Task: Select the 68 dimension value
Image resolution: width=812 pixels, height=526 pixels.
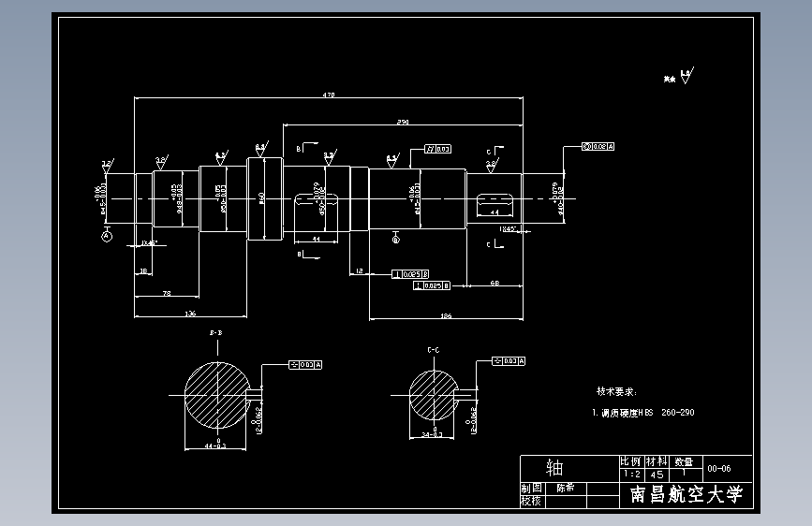Action: [x=495, y=284]
